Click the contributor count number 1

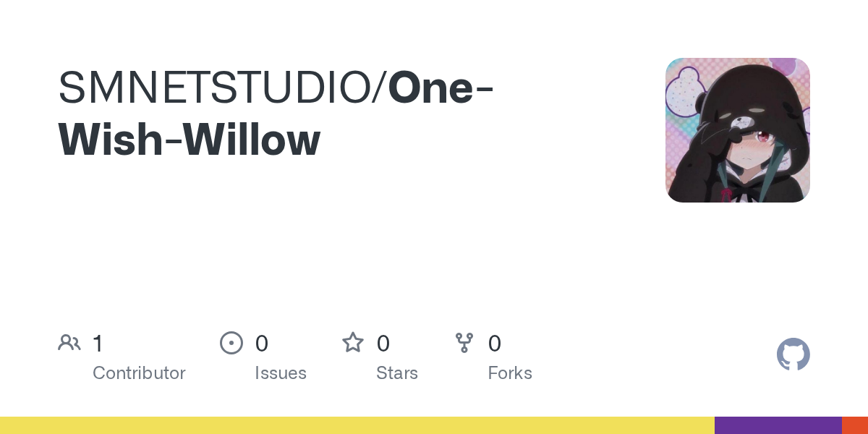point(98,344)
